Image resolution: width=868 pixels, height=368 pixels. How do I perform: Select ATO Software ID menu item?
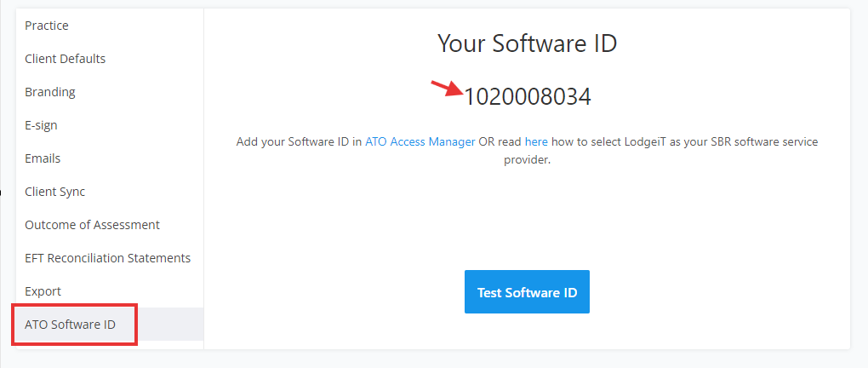tap(110, 325)
